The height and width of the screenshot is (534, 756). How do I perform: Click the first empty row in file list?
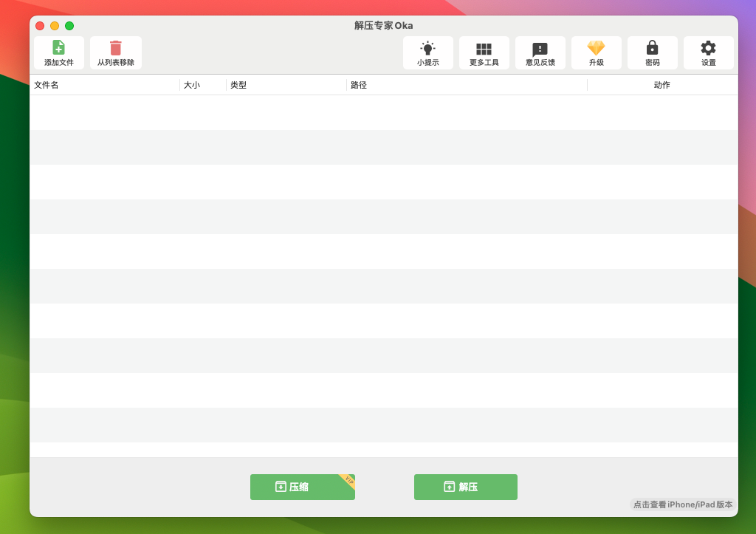pyautogui.click(x=383, y=112)
